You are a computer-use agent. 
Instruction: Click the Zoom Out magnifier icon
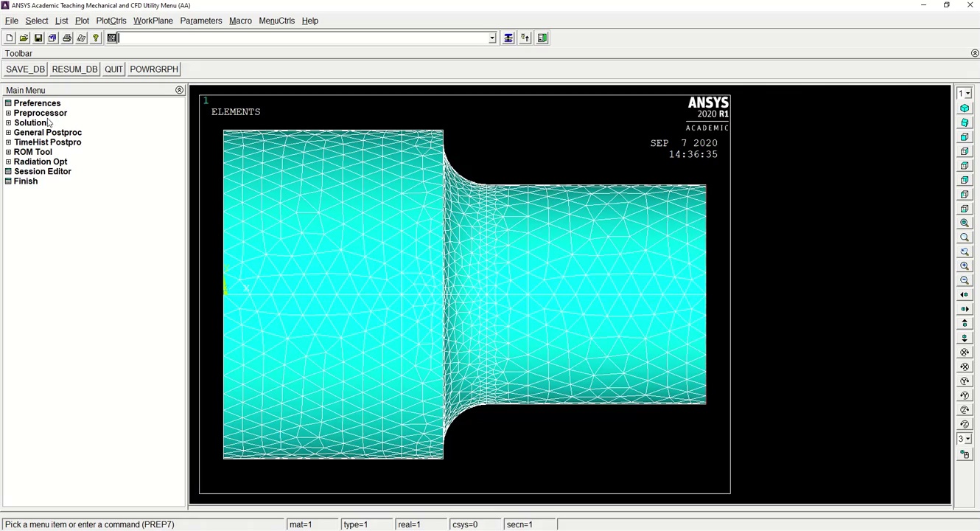coord(965,280)
